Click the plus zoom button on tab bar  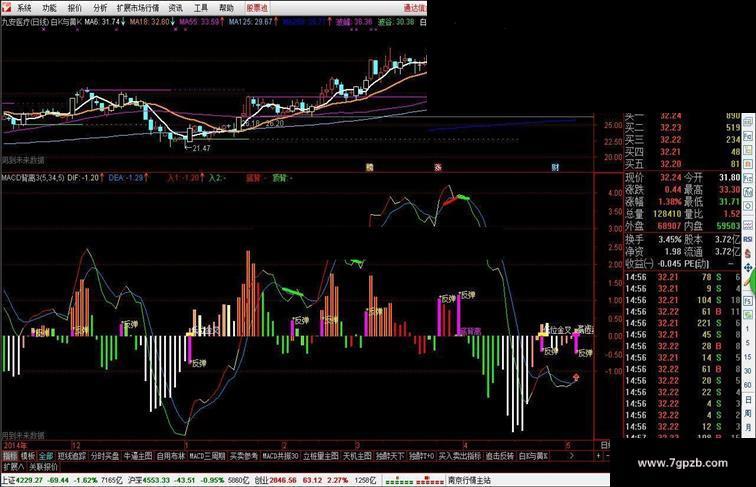coord(598,456)
